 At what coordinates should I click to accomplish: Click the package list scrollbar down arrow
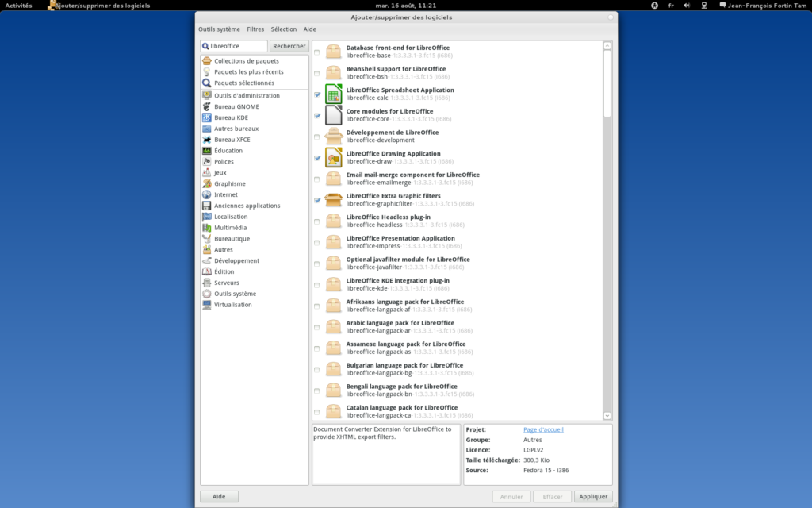coord(607,416)
